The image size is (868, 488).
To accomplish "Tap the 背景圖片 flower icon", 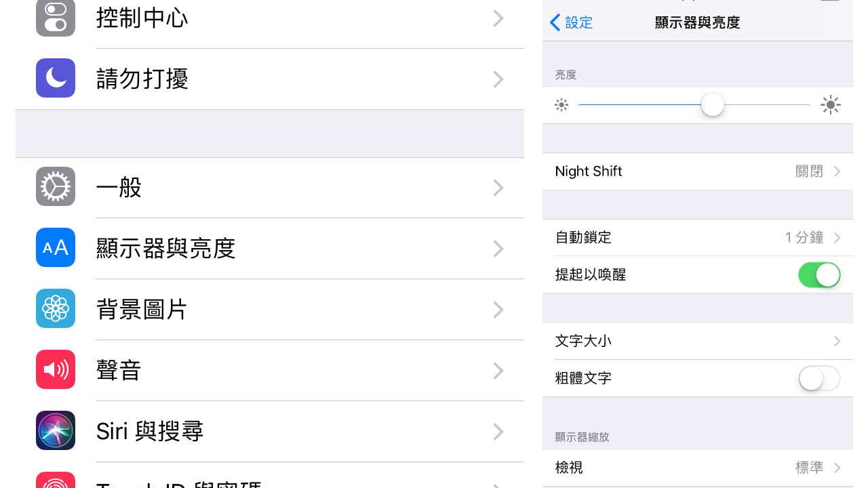I will click(x=56, y=308).
